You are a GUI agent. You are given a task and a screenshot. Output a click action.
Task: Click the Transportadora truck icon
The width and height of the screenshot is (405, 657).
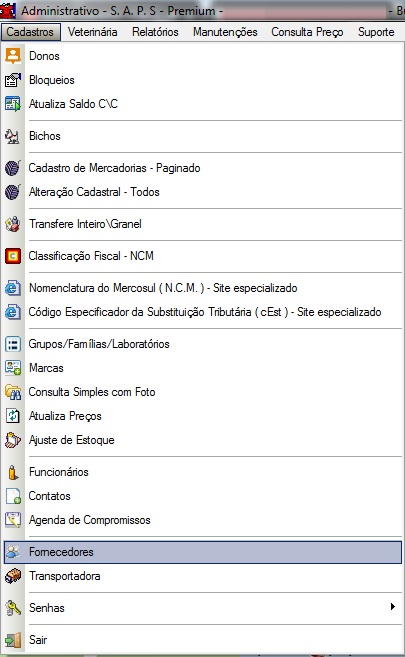coord(13,576)
